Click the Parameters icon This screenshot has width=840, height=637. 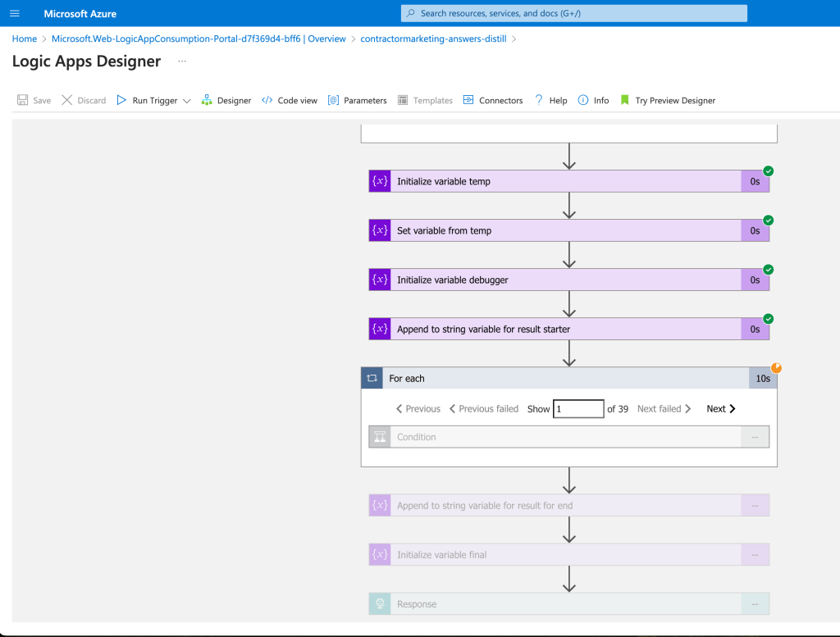click(x=333, y=100)
